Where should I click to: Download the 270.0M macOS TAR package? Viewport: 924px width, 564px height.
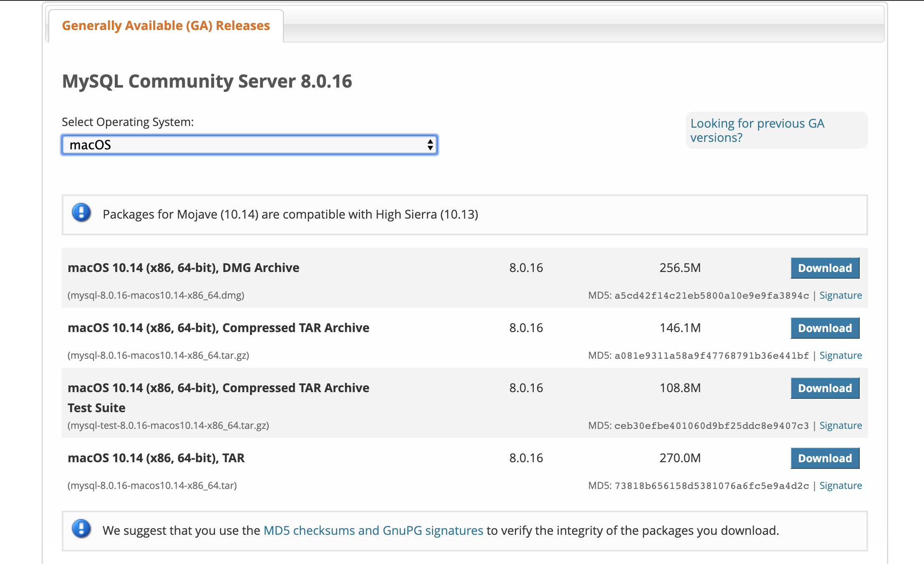(x=825, y=458)
